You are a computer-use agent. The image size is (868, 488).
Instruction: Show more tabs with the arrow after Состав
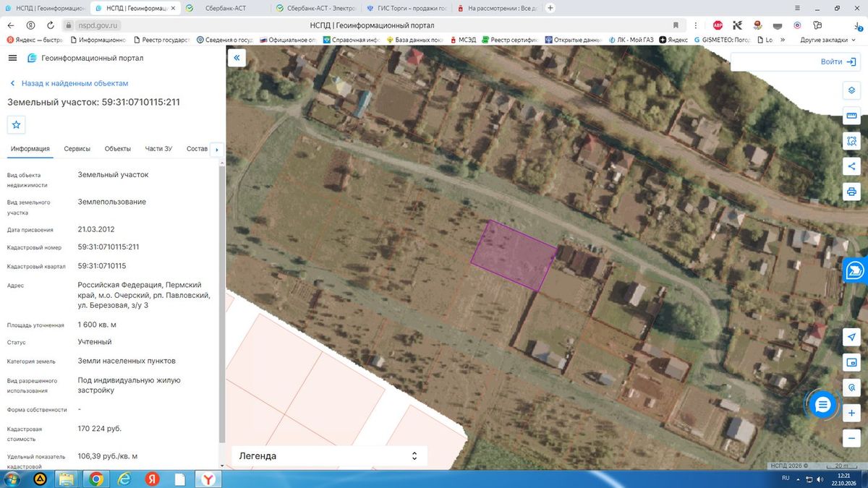216,150
